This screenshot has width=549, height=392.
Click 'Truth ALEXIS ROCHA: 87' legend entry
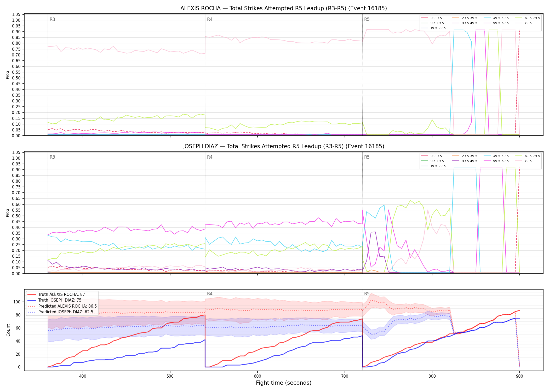[56, 295]
